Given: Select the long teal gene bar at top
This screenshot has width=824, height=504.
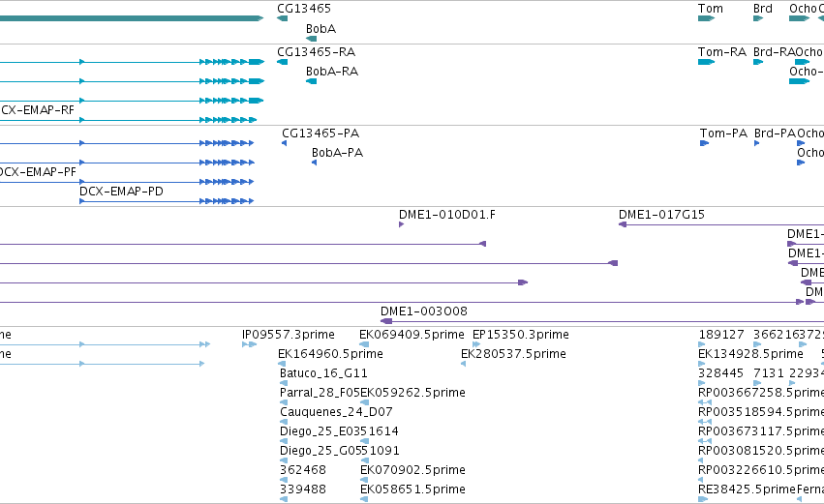Looking at the screenshot, I should [132, 18].
